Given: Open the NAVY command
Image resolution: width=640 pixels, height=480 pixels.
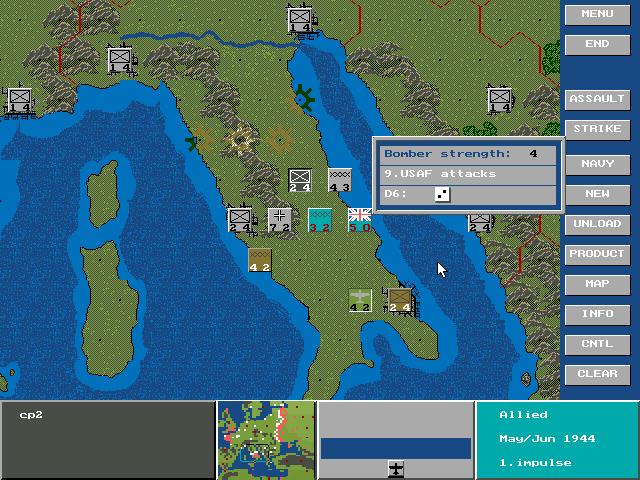Looking at the screenshot, I should click(597, 164).
